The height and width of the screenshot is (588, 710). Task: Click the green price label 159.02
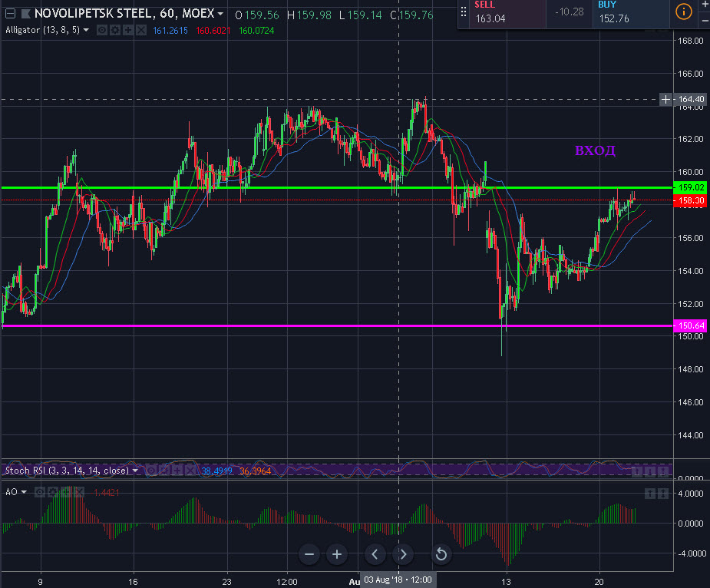691,187
